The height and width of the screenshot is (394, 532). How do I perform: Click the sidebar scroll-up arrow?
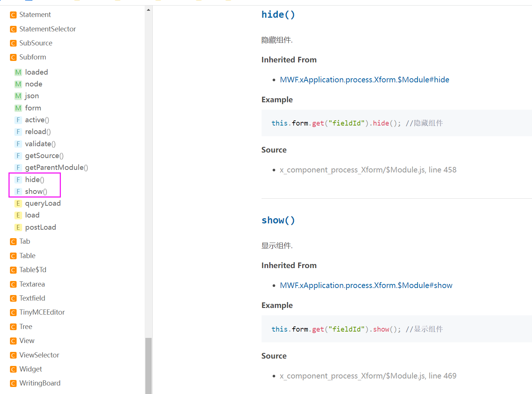148,10
